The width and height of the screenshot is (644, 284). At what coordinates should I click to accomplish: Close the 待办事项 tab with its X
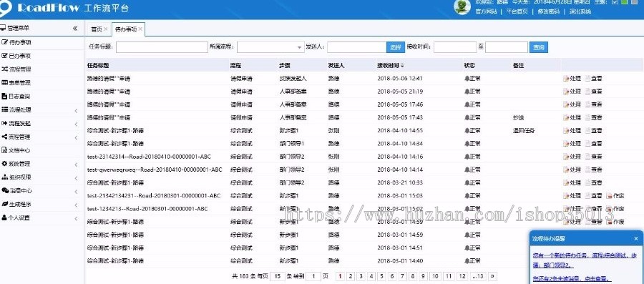click(140, 29)
